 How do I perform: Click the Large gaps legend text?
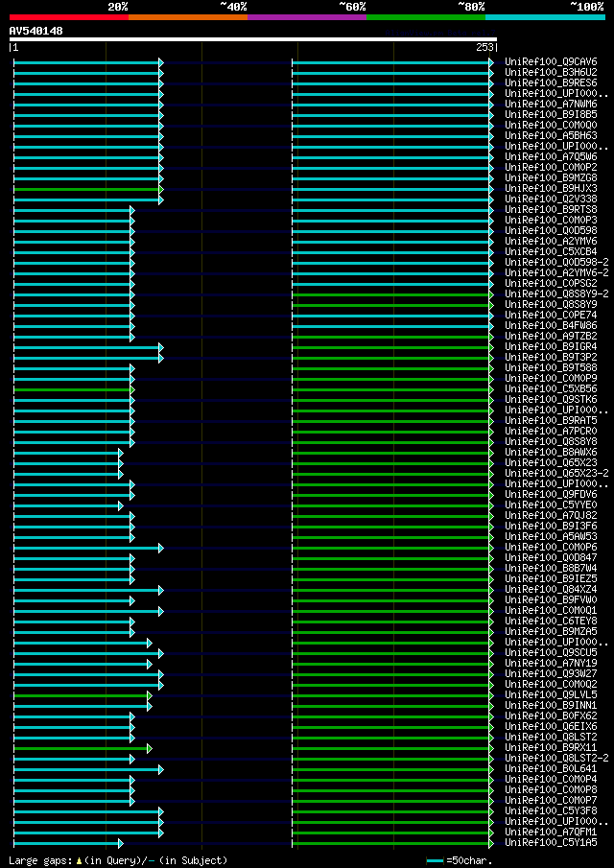(x=118, y=860)
